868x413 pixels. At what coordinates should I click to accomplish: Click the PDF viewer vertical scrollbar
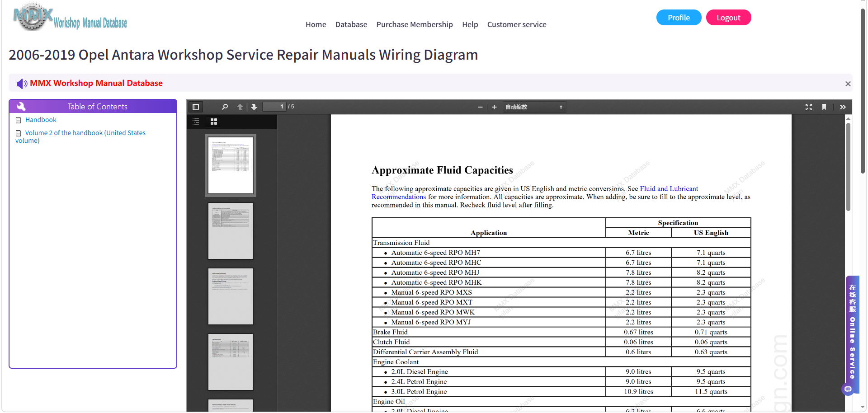[848, 167]
